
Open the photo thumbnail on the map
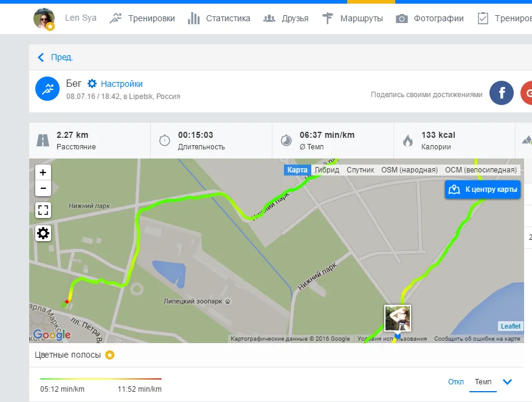[x=398, y=318]
